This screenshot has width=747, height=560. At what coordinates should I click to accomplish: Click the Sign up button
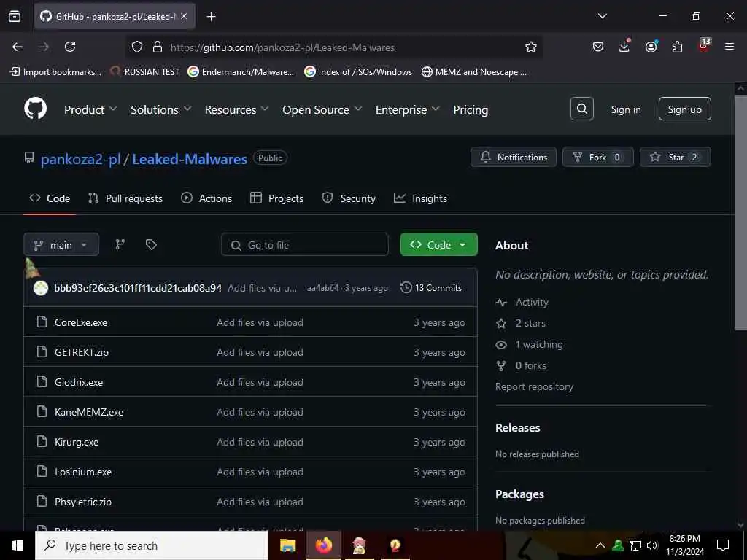(684, 109)
